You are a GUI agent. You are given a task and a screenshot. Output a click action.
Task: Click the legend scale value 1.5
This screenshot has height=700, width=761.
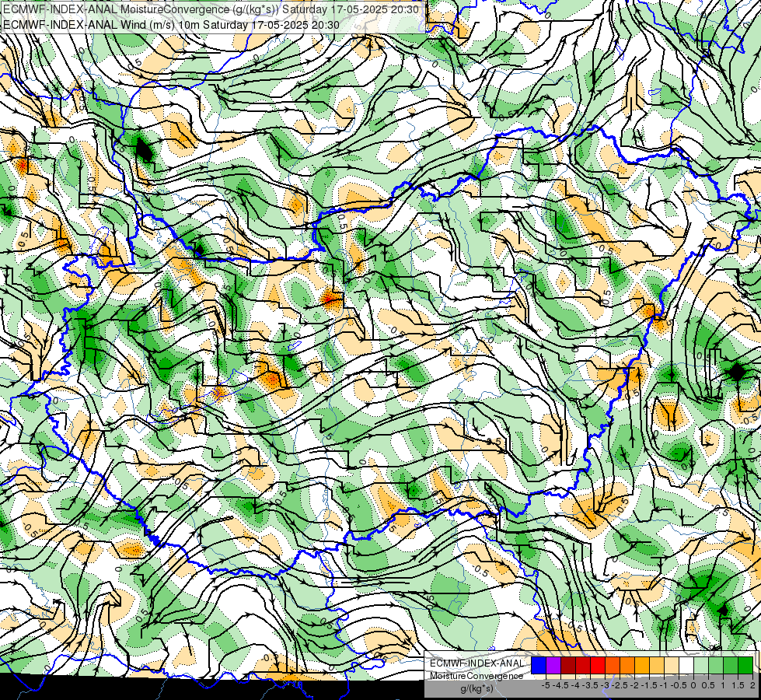(x=738, y=685)
